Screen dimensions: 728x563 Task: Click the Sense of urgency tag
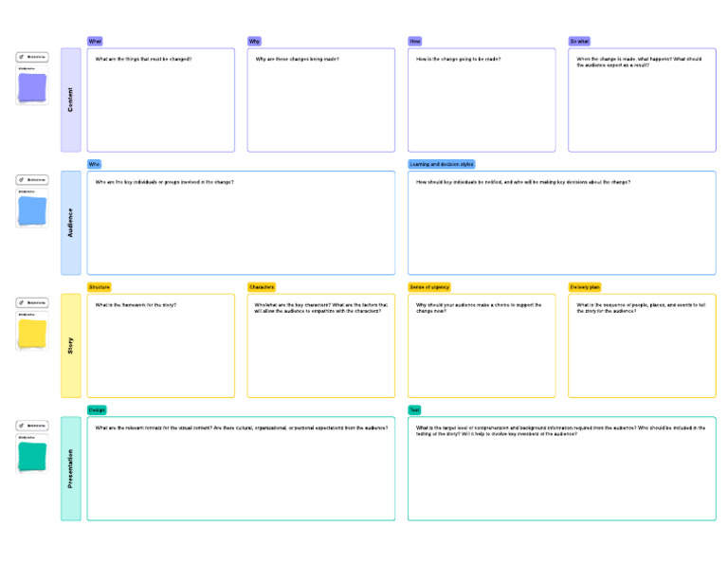pyautogui.click(x=429, y=287)
